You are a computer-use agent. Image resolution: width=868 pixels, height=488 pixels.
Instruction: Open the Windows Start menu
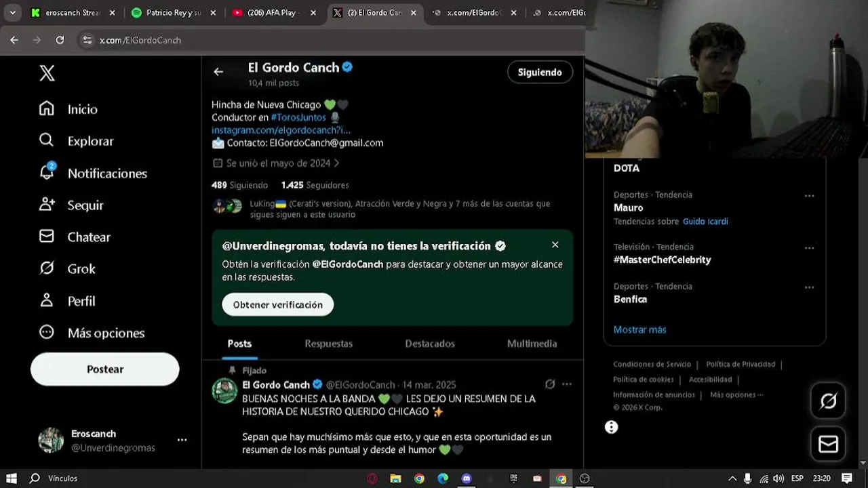pyautogui.click(x=11, y=479)
